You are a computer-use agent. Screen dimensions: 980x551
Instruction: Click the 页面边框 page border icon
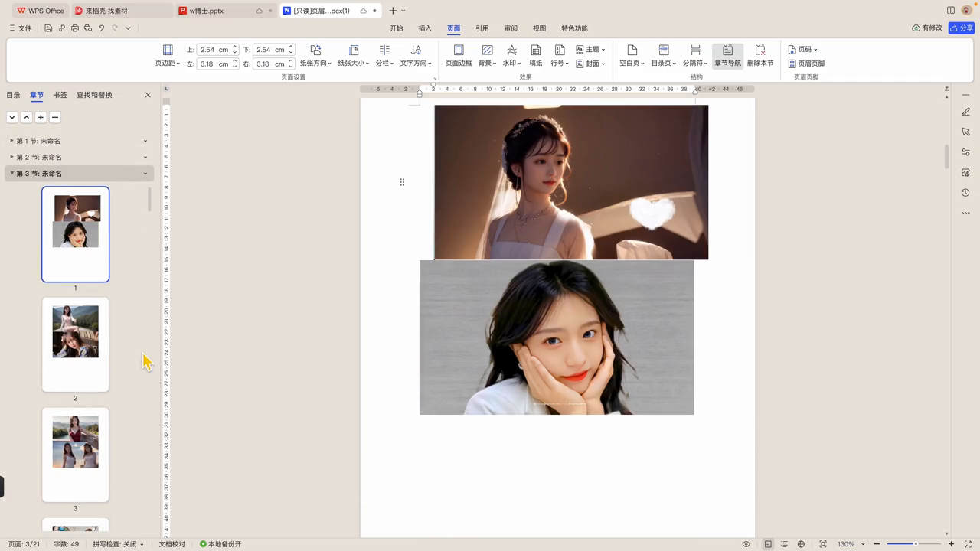[459, 55]
